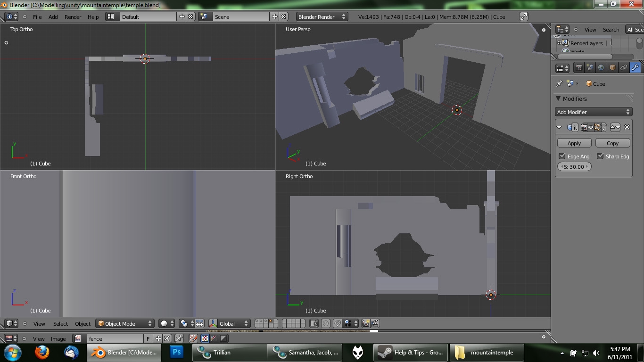
Task: Open the Modifiers wrench properties tab
Action: 635,68
